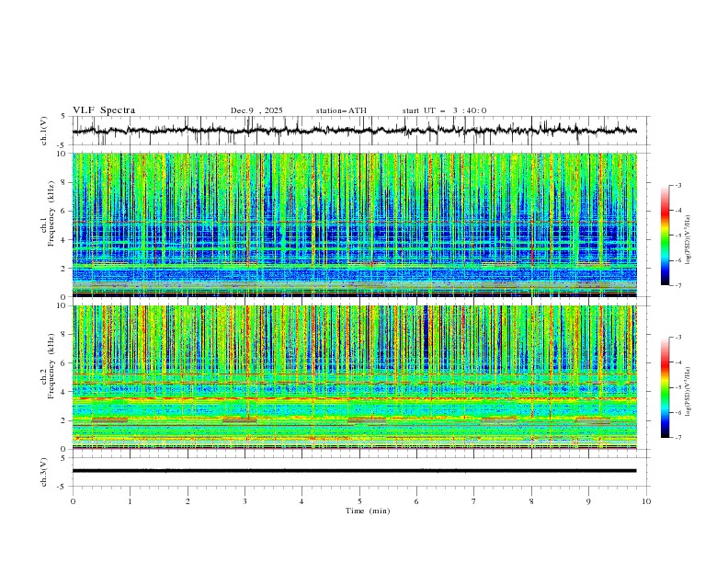This screenshot has width=728, height=563.
Task: Click the "Time (min)" axis label
Action: coord(366,510)
